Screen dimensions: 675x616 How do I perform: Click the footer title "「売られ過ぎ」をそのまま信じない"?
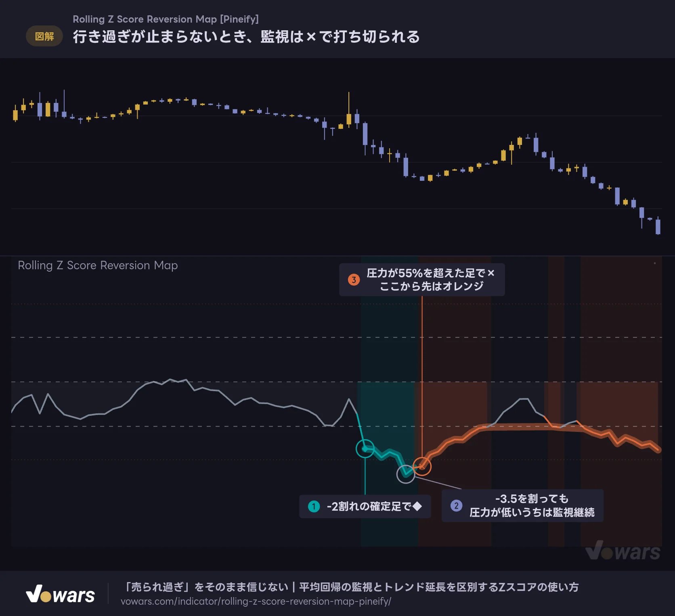click(205, 587)
